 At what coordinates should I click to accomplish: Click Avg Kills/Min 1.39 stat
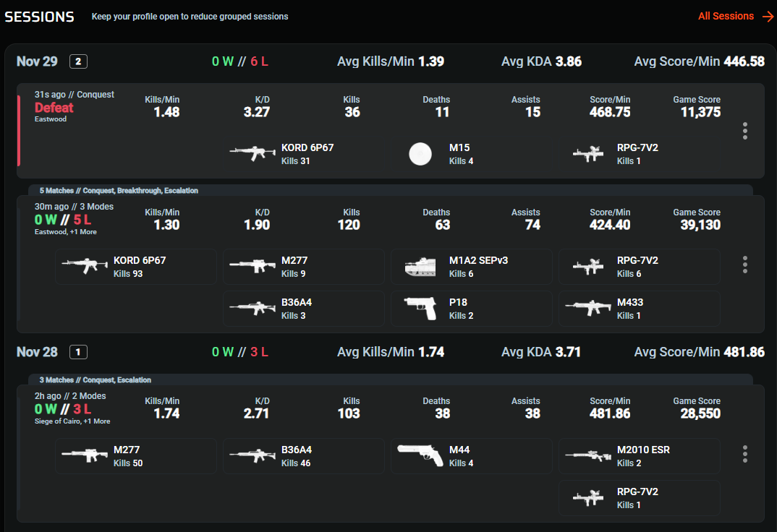coord(391,61)
